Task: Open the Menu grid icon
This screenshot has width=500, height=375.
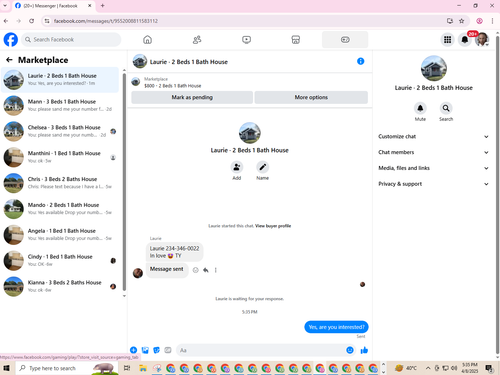Action: coord(447,40)
